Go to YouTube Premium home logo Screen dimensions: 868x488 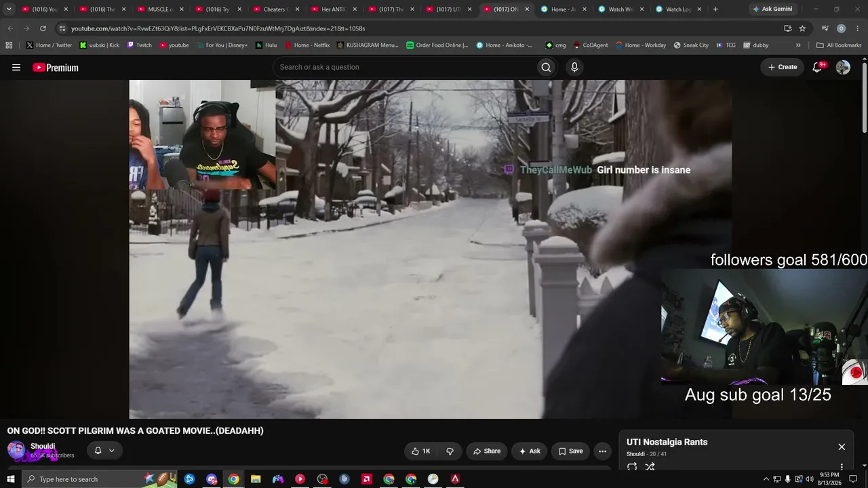[x=56, y=67]
